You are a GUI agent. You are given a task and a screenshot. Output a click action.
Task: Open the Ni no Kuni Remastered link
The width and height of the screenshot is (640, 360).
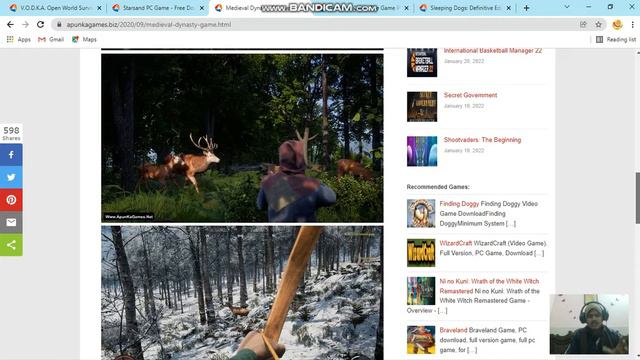(x=489, y=286)
